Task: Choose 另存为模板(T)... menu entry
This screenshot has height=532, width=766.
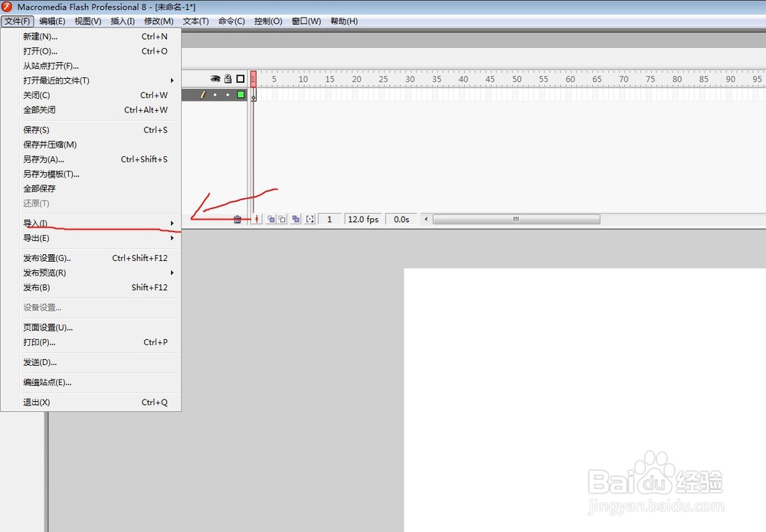Action: (x=91, y=174)
